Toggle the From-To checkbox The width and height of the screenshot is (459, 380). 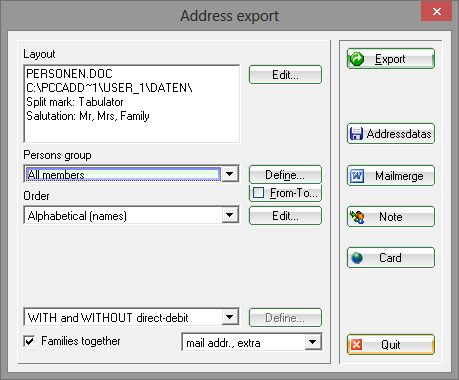click(259, 193)
